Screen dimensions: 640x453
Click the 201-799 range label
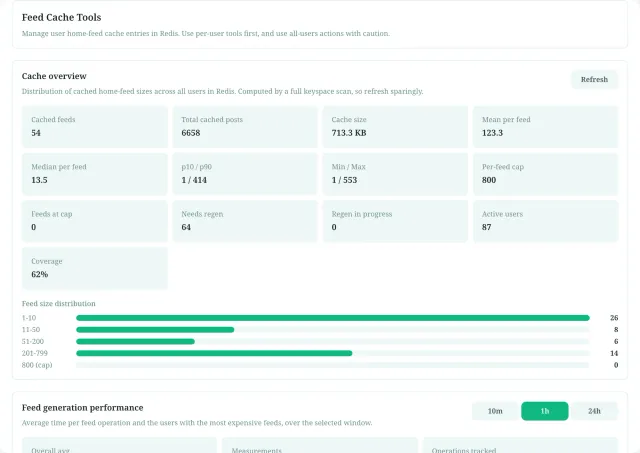pyautogui.click(x=35, y=353)
